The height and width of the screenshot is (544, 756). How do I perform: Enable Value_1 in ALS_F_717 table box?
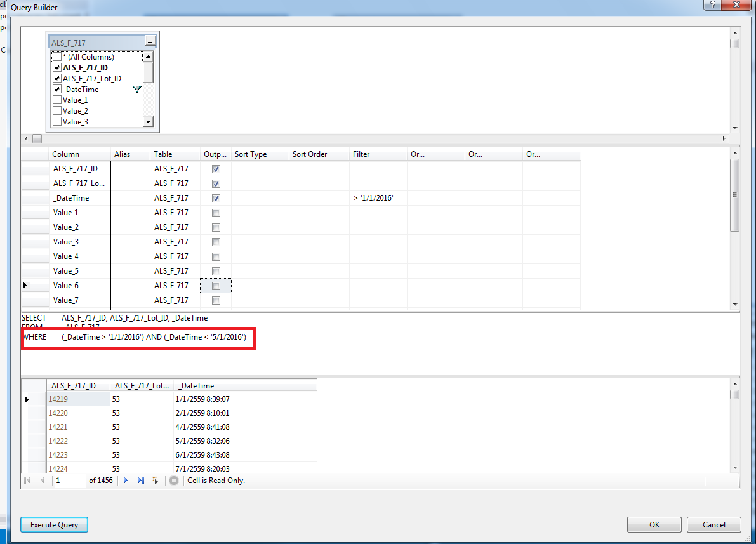57,100
